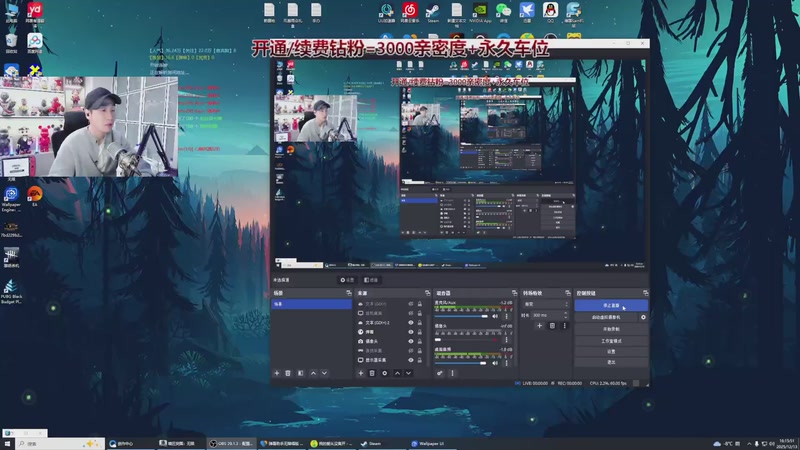The image size is (800, 450).
Task: Click the stop streaming button
Action: tap(611, 305)
